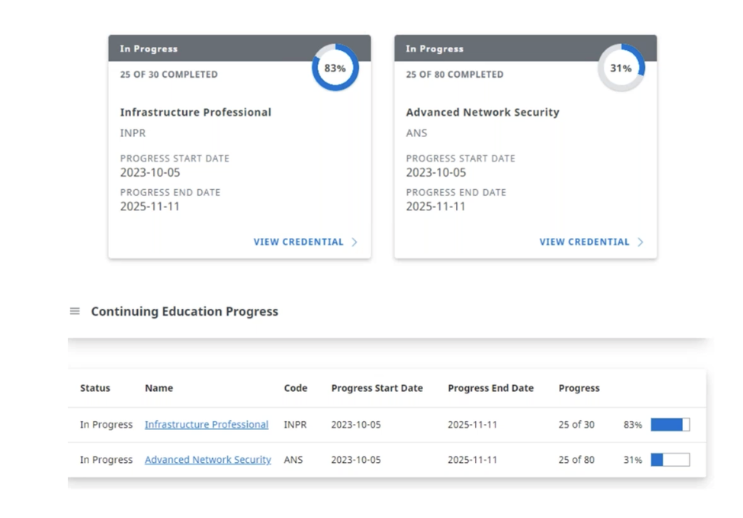Click the 31% donut progress chart
This screenshot has height=518, width=743.
point(621,68)
